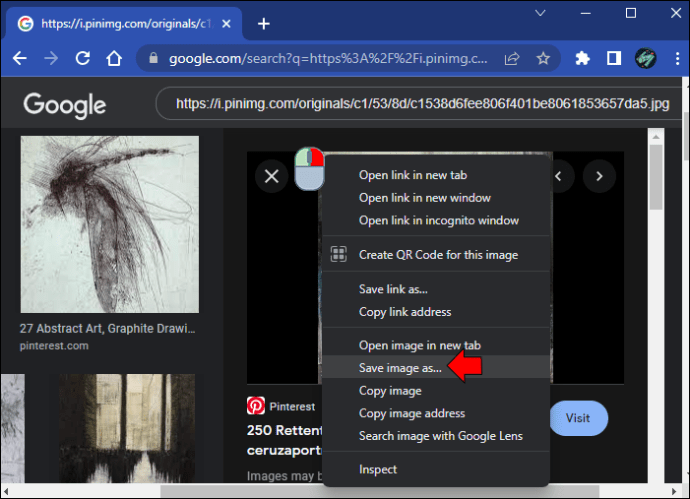This screenshot has height=499, width=690.
Task: Show next image with right chevron
Action: pos(599,176)
